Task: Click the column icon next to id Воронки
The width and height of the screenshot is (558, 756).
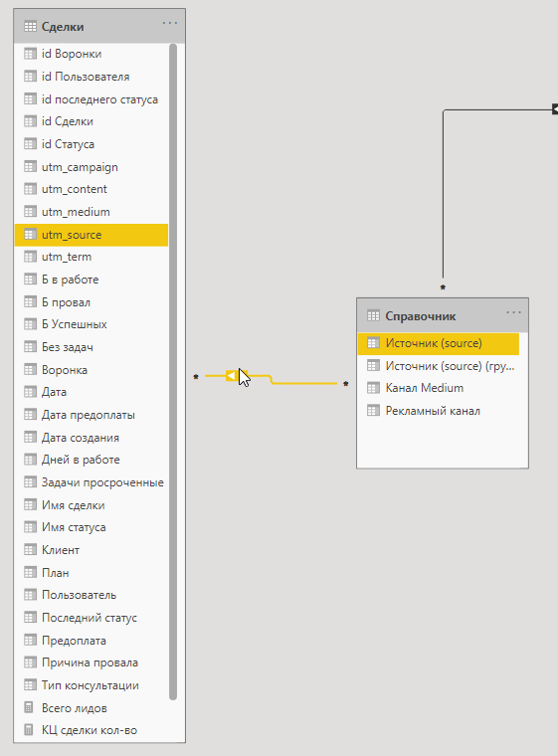Action: 30,54
